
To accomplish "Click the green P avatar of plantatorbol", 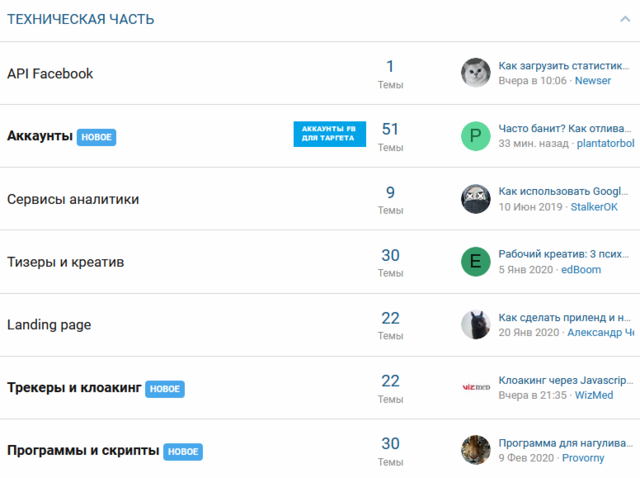I will tap(475, 136).
